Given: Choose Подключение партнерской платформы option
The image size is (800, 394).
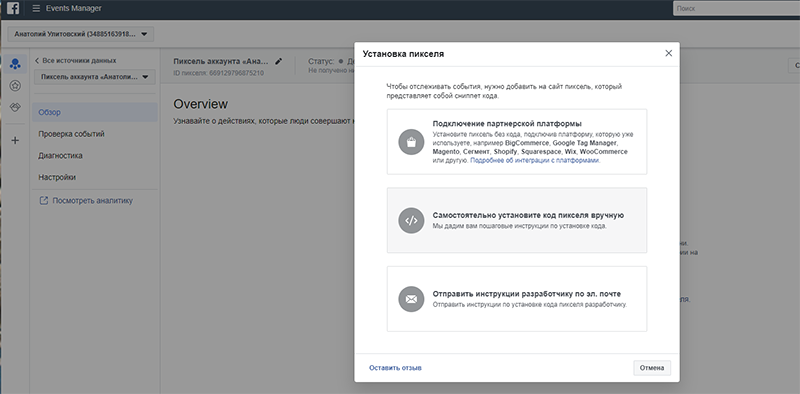Looking at the screenshot, I should pos(517,142).
